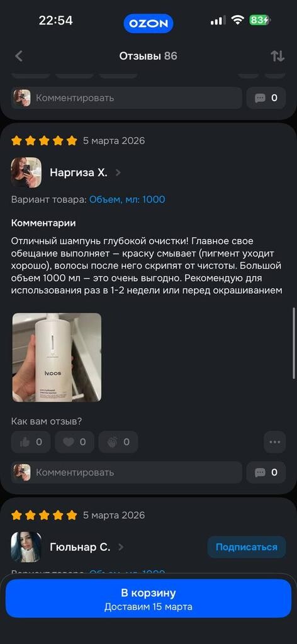This screenshot has width=297, height=644.
Task: Focus the Комментировать field under Наргиза's review
Action: (126, 472)
